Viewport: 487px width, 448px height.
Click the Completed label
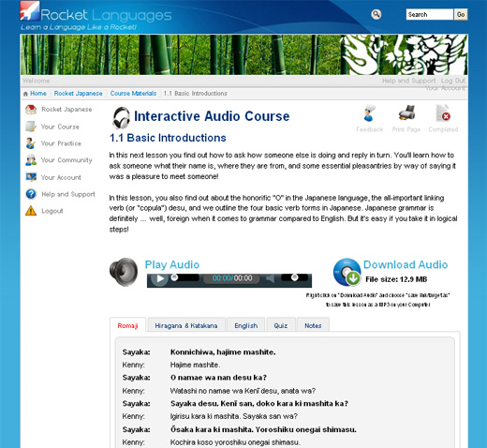pos(443,129)
